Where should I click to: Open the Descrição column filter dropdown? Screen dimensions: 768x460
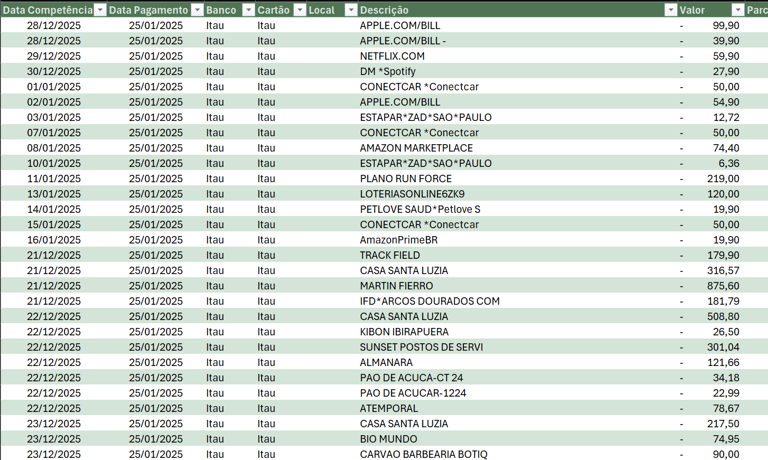pyautogui.click(x=671, y=10)
